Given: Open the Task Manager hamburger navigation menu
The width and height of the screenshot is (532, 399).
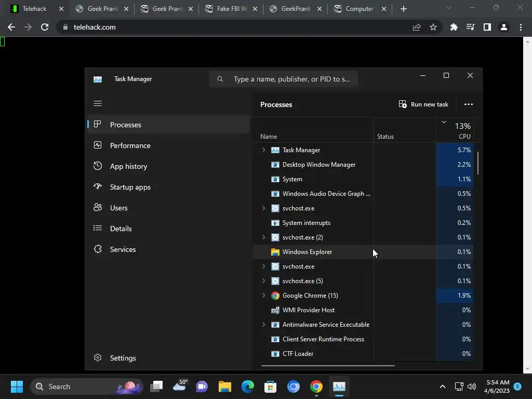Looking at the screenshot, I should tap(98, 103).
